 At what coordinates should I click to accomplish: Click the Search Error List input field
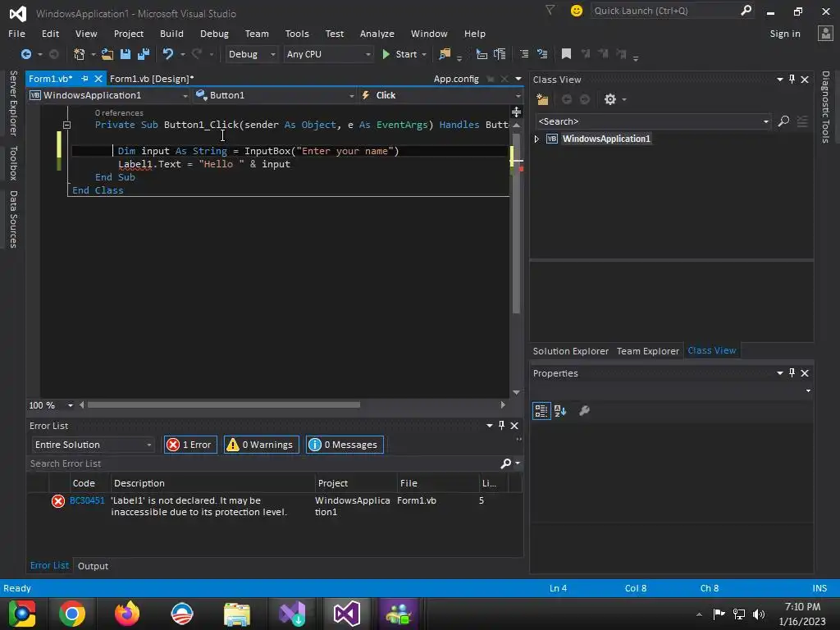coord(262,463)
